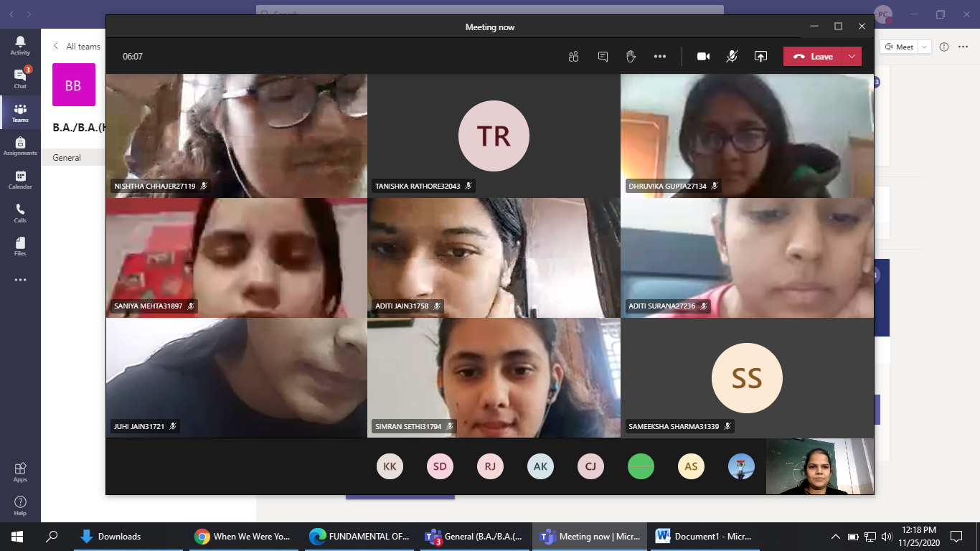Open Chat with 3 unread messages
Viewport: 980px width, 551px height.
click(x=20, y=78)
